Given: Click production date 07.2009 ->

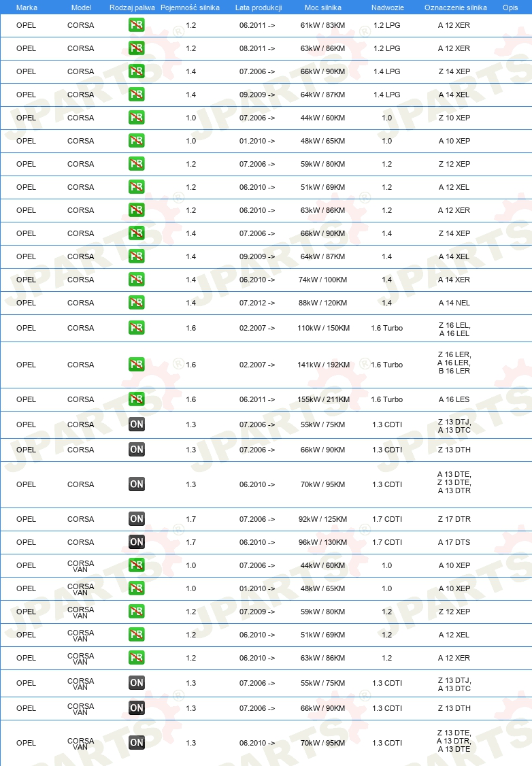Looking at the screenshot, I should 257,612.
